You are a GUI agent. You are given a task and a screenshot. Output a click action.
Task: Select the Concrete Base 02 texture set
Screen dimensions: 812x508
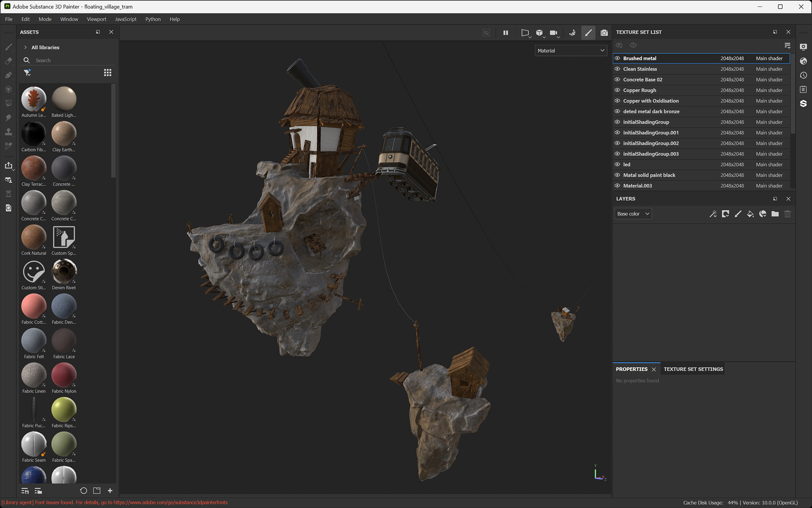pyautogui.click(x=642, y=79)
